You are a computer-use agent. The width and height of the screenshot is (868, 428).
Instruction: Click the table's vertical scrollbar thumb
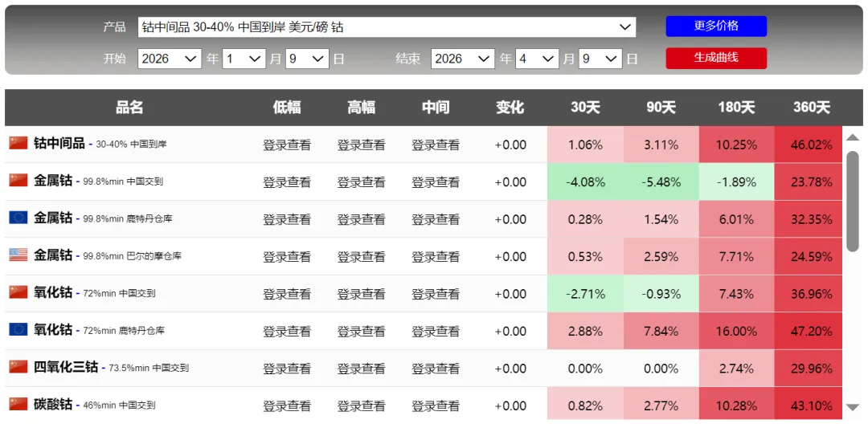click(x=853, y=202)
